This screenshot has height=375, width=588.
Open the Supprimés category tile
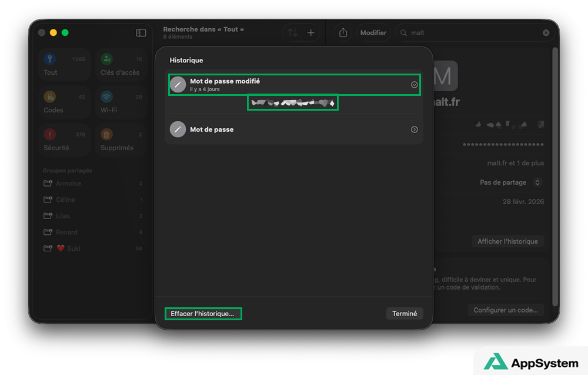(x=122, y=140)
